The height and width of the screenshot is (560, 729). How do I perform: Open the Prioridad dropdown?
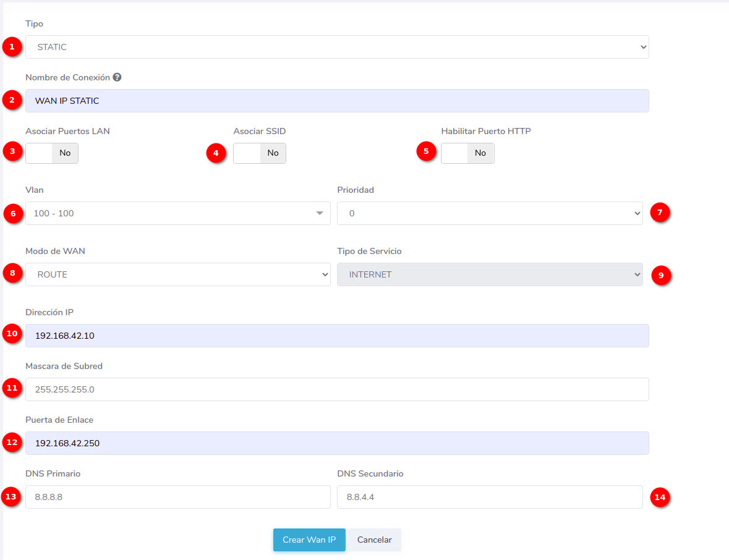click(x=490, y=213)
